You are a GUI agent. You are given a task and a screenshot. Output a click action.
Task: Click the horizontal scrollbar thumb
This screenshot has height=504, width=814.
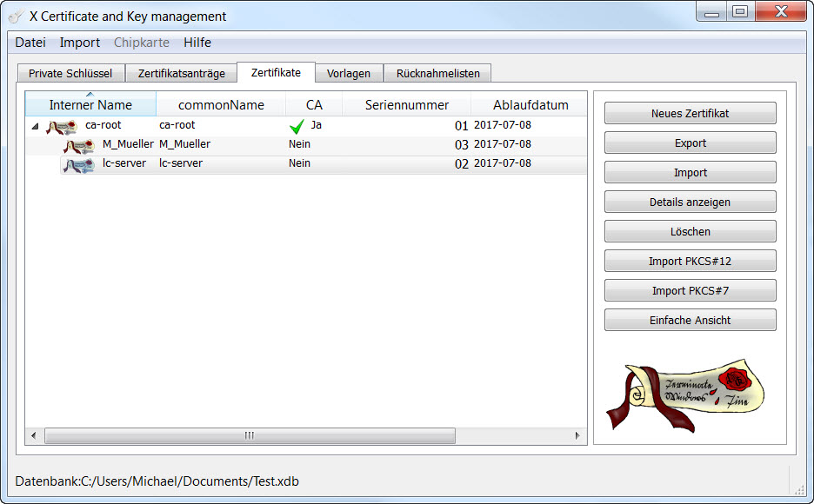coord(249,435)
